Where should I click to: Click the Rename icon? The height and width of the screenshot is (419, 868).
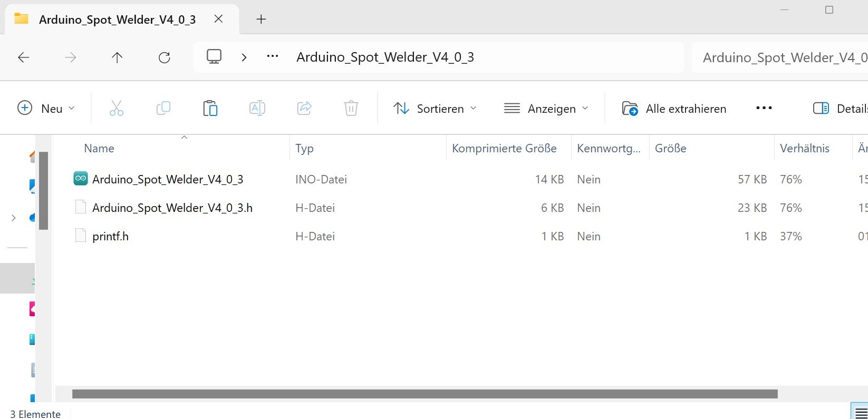click(257, 109)
